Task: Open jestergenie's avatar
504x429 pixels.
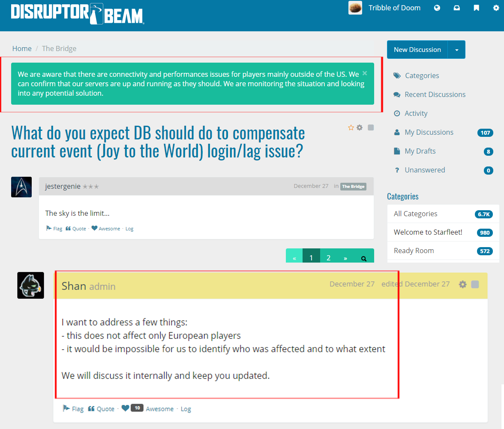Action: pyautogui.click(x=21, y=187)
